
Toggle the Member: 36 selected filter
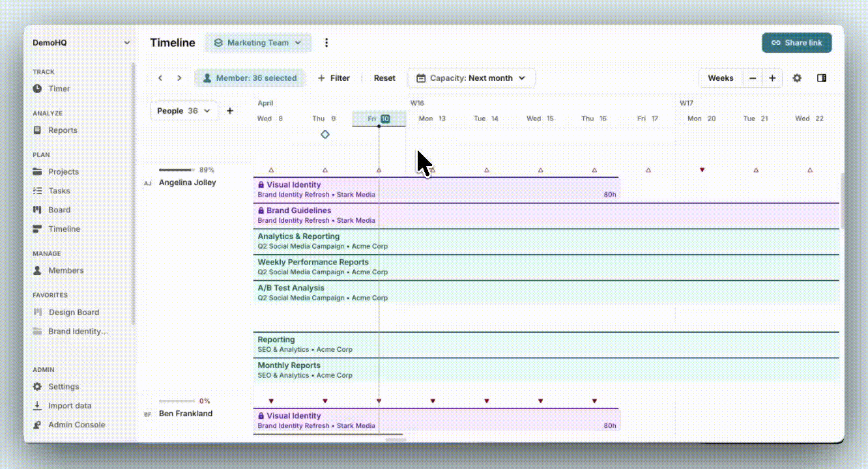250,78
